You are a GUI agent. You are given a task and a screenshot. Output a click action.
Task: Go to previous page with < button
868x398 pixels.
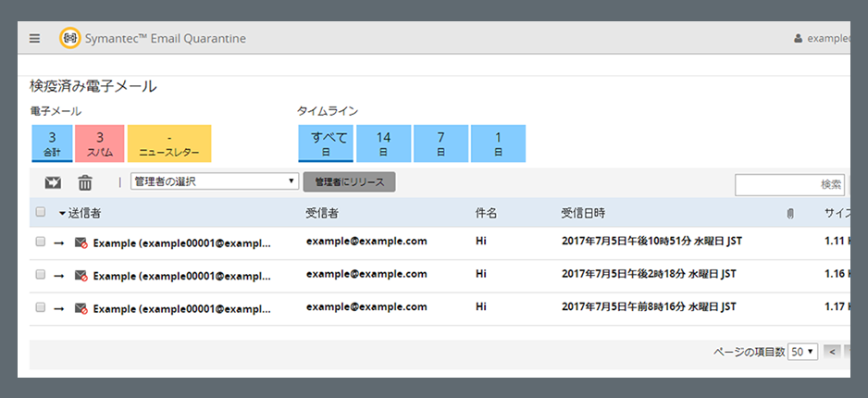pos(832,352)
